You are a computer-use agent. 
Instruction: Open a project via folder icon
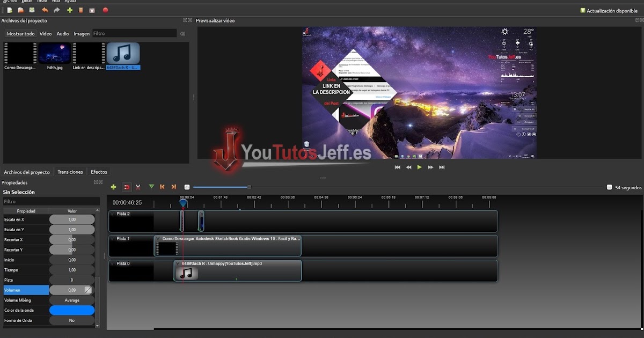(x=21, y=10)
